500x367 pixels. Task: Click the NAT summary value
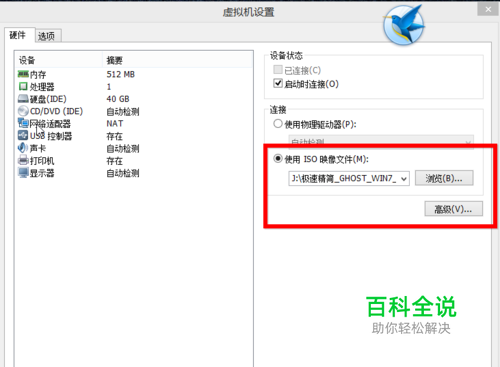coord(115,124)
